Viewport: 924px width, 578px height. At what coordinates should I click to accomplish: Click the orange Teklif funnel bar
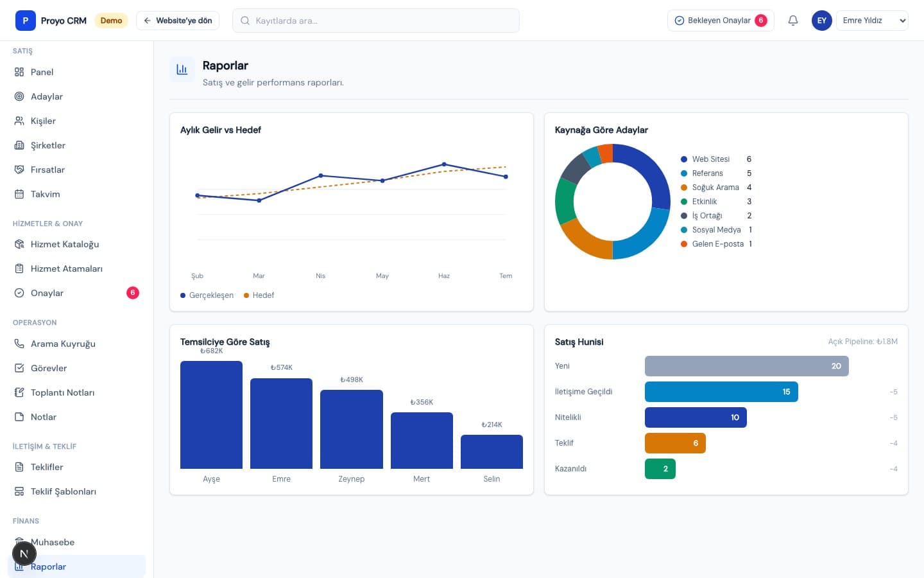pos(675,443)
